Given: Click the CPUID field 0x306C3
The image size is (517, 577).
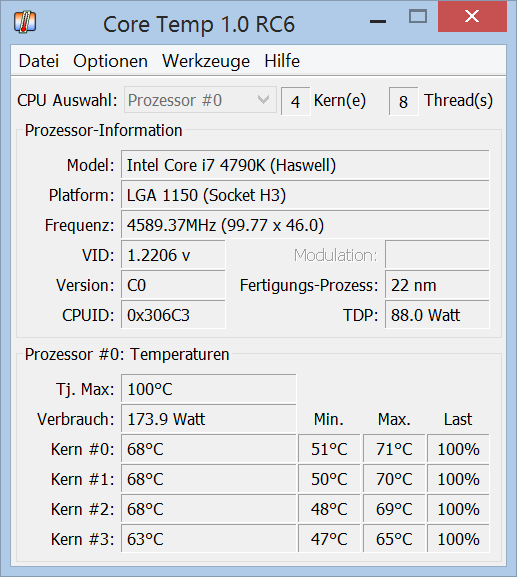Looking at the screenshot, I should tap(173, 315).
